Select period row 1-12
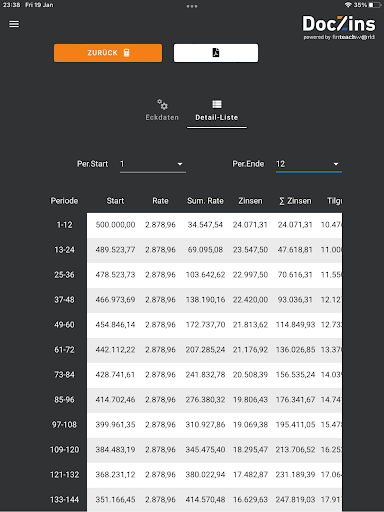This screenshot has width=384, height=512. (x=64, y=225)
